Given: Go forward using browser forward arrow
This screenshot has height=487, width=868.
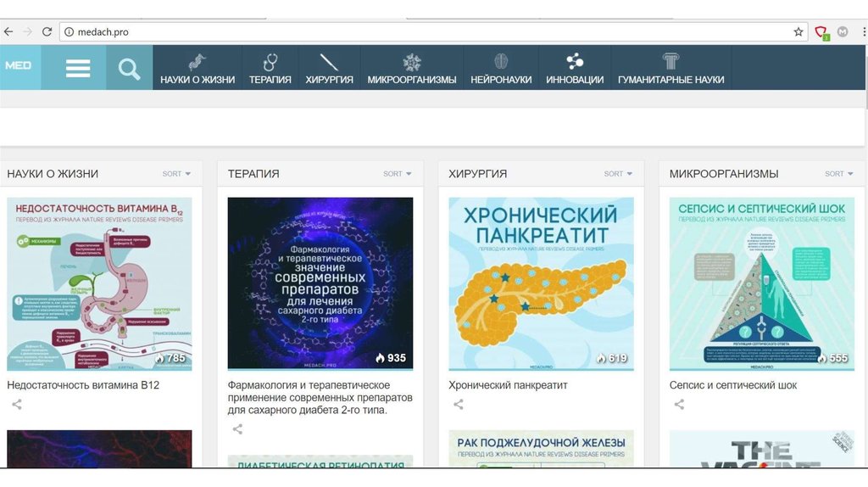Looking at the screenshot, I should pos(27,32).
